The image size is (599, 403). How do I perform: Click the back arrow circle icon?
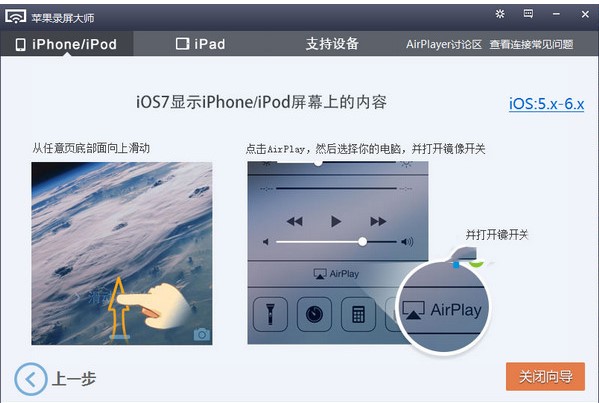point(31,379)
